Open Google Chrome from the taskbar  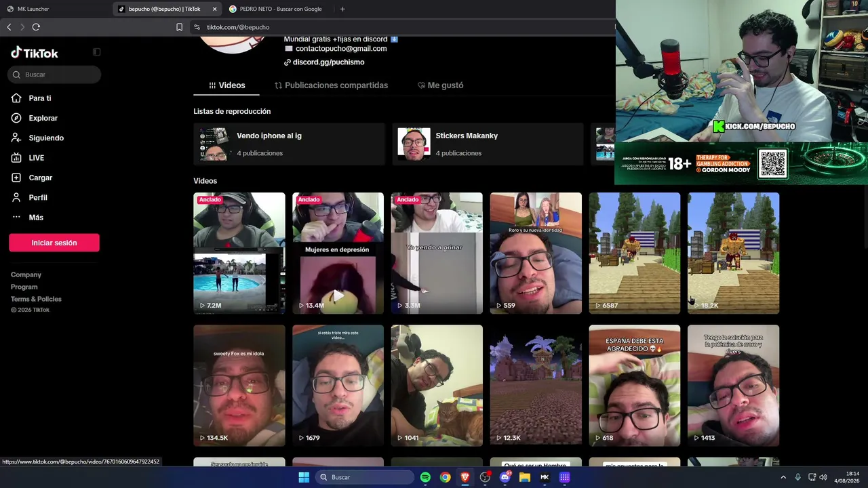click(445, 477)
